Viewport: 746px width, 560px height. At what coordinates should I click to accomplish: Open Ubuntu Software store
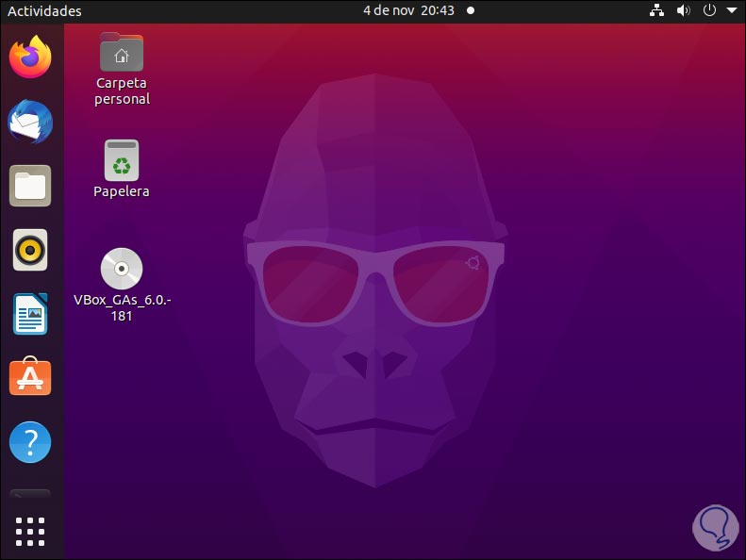[x=30, y=376]
